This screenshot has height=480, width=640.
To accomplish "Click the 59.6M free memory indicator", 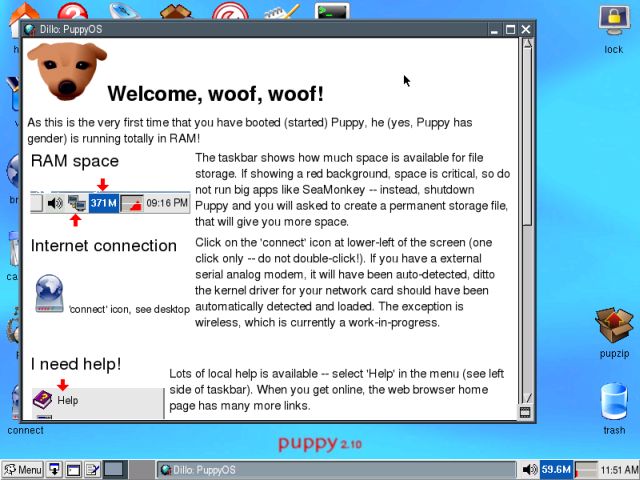I will pyautogui.click(x=556, y=469).
